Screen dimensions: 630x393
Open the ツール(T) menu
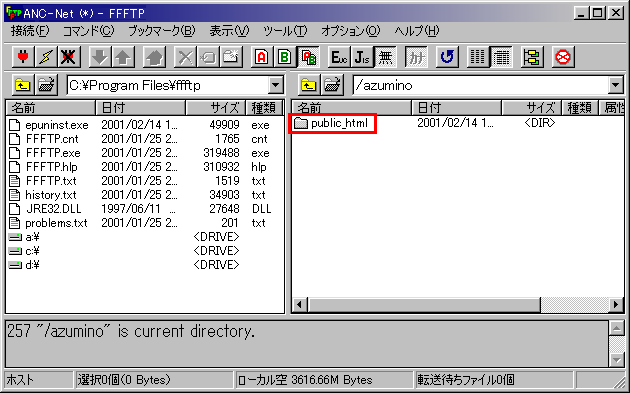[285, 31]
